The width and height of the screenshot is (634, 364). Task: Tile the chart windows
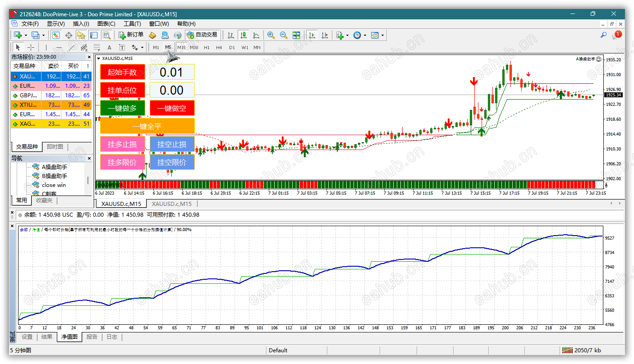coord(296,35)
